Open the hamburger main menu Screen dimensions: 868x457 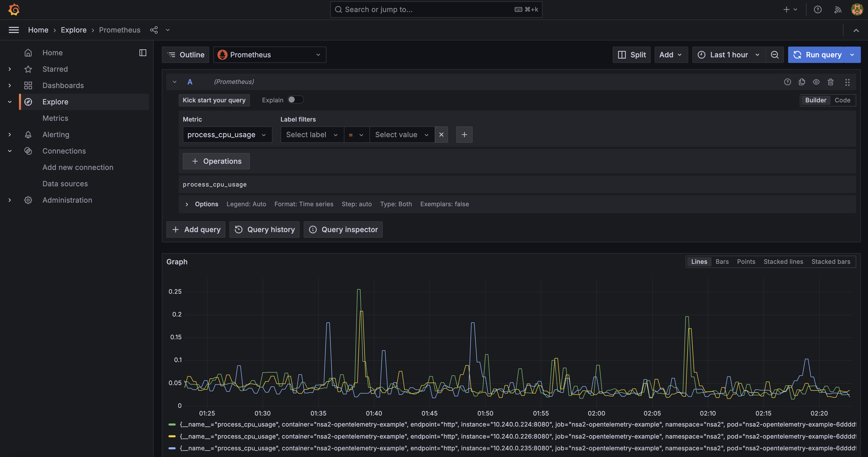tap(14, 30)
